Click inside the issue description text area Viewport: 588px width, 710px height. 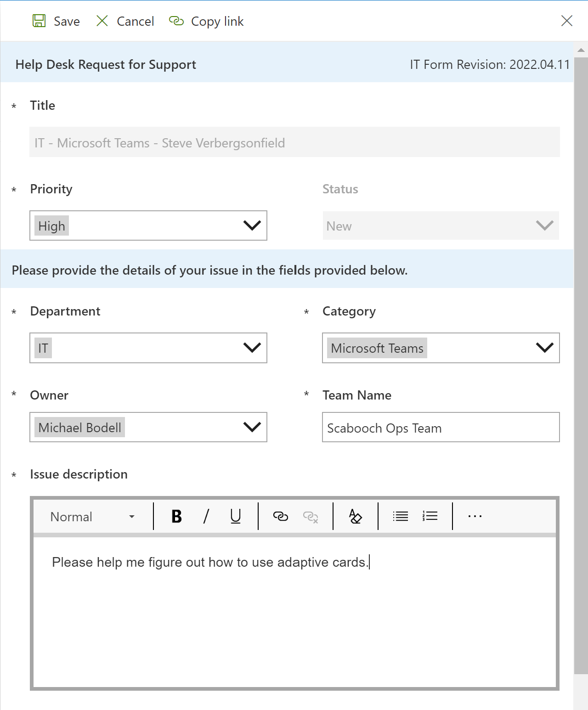click(294, 612)
